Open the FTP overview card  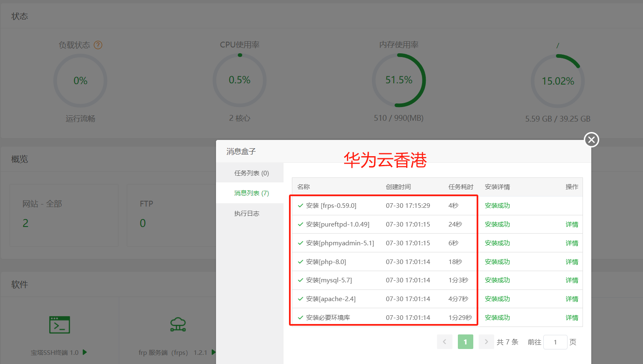[x=171, y=215]
